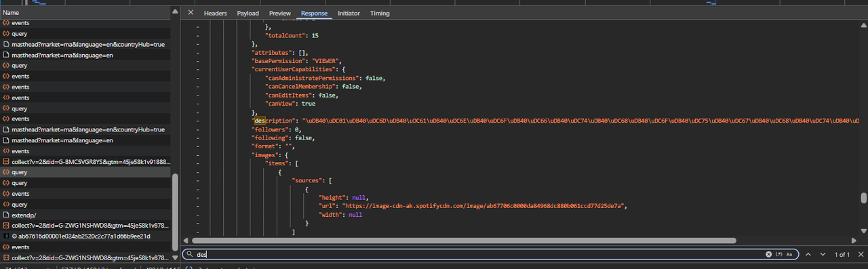Click the "format" line
The image size is (868, 269).
274,146
